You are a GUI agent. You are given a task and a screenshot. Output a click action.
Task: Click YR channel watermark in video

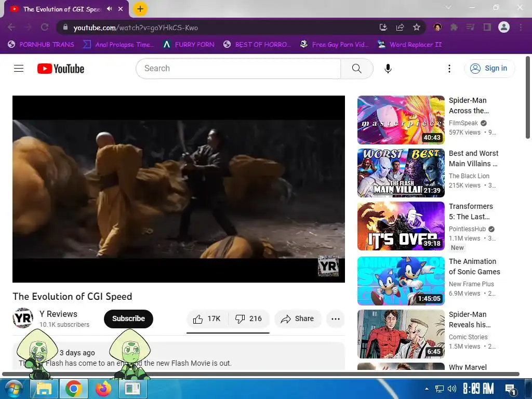point(328,266)
